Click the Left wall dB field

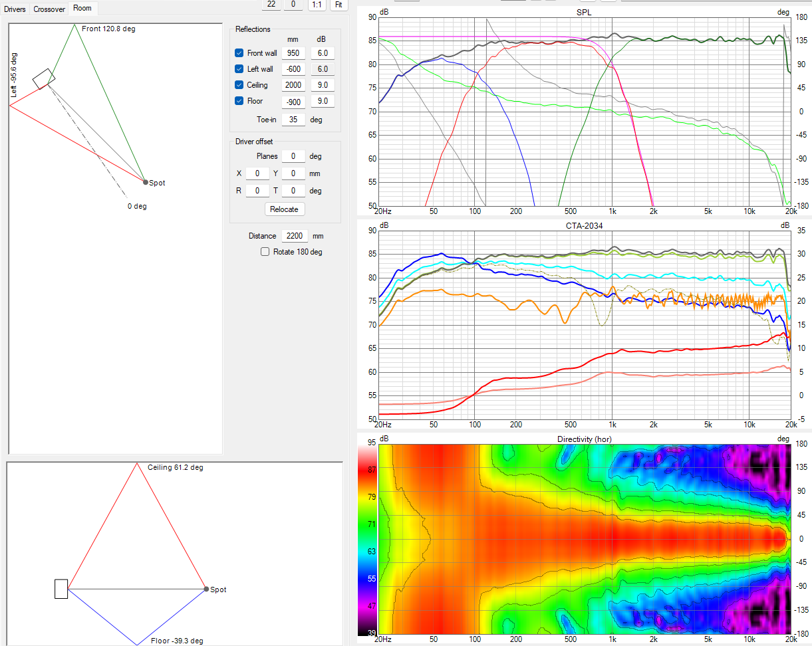pos(323,69)
